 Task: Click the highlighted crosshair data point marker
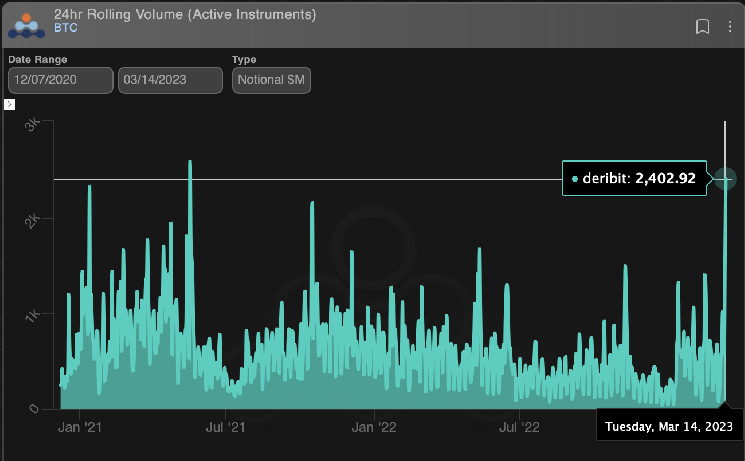[725, 179]
